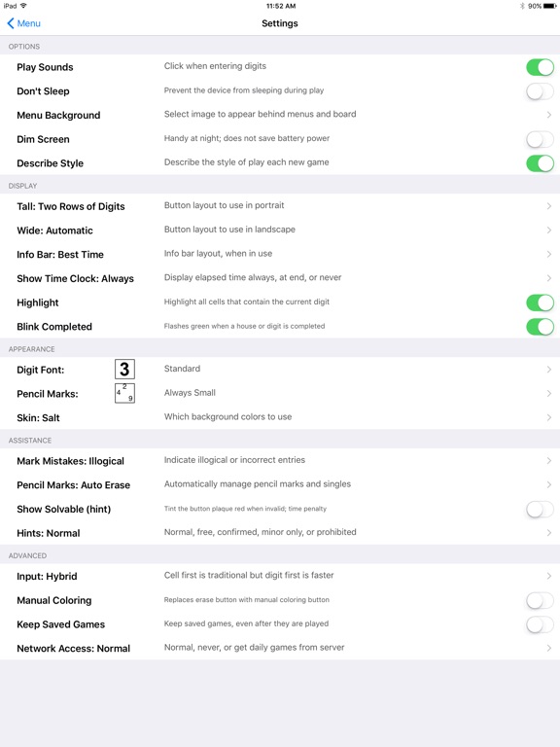The image size is (560, 747).
Task: Open Info Bar: Best Time row
Action: point(280,255)
